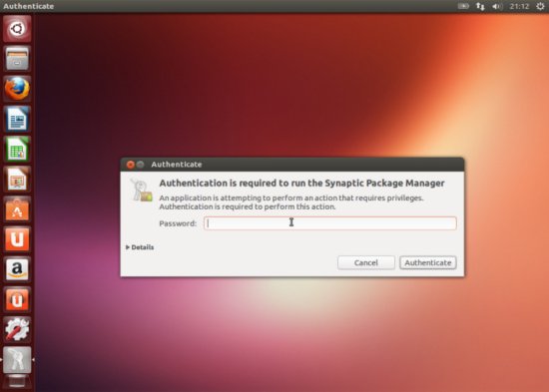
Task: Open the Amazon launcher icon
Action: click(17, 269)
